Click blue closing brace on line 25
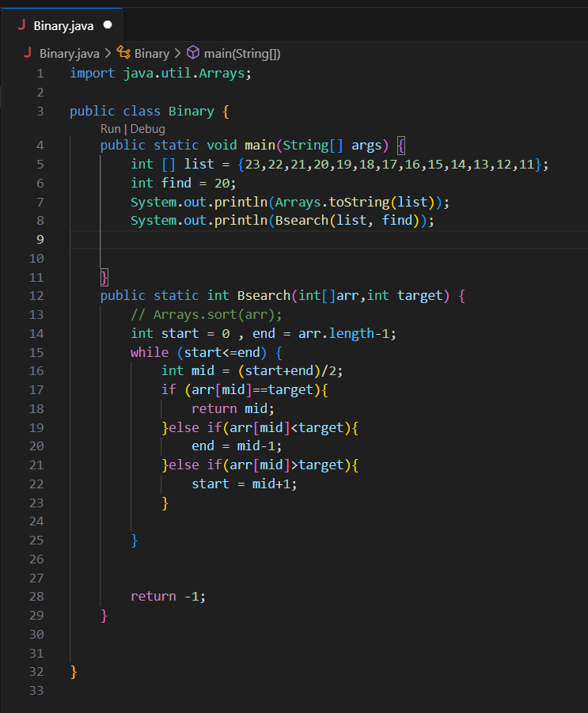 click(135, 540)
